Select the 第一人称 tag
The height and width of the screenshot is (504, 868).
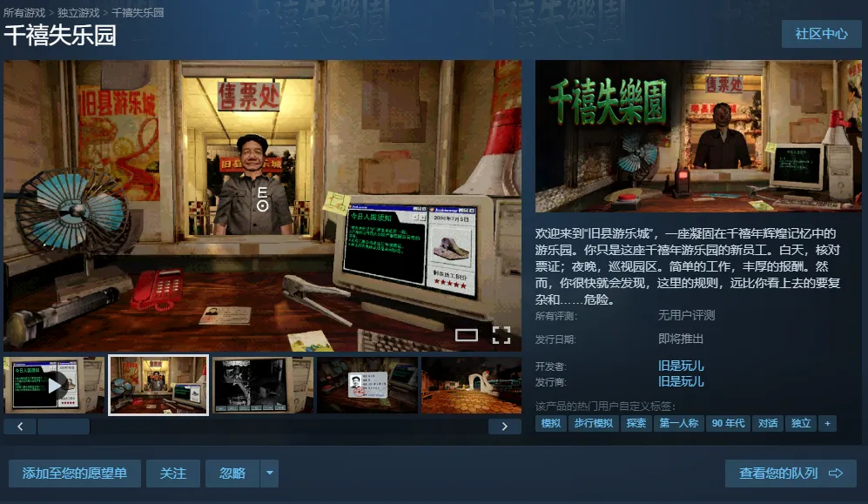point(679,423)
